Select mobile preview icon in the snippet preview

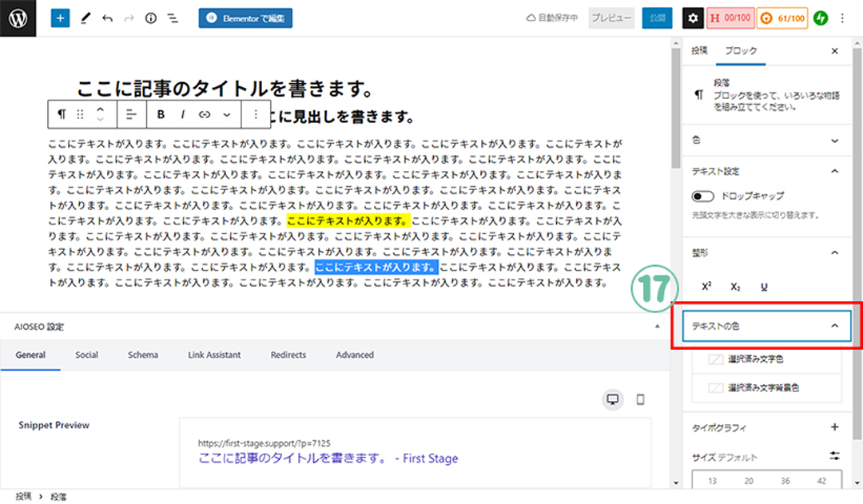point(639,399)
